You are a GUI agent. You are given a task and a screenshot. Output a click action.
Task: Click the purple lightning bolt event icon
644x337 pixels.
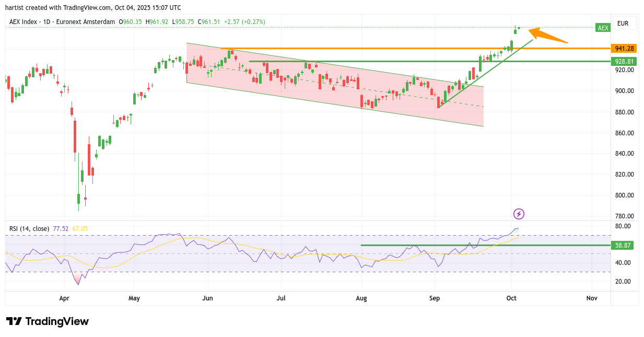pos(519,214)
